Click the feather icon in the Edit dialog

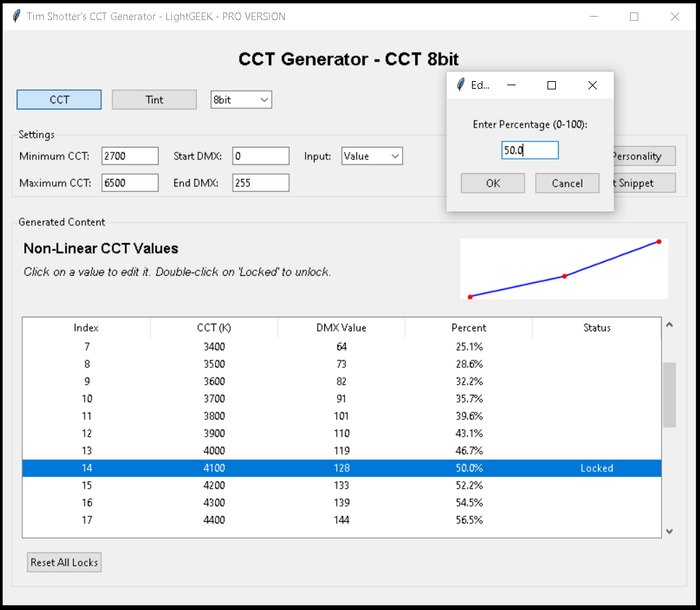pyautogui.click(x=460, y=85)
